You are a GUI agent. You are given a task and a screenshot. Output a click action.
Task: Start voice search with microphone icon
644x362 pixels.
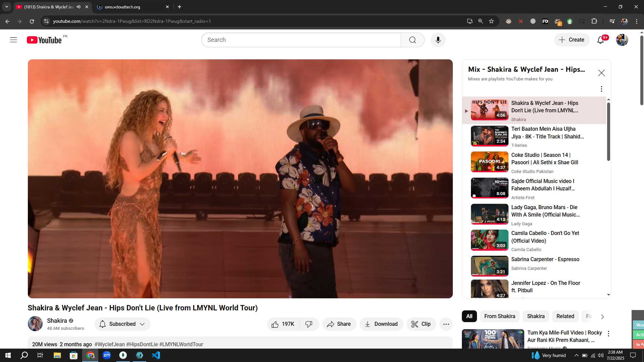(438, 40)
